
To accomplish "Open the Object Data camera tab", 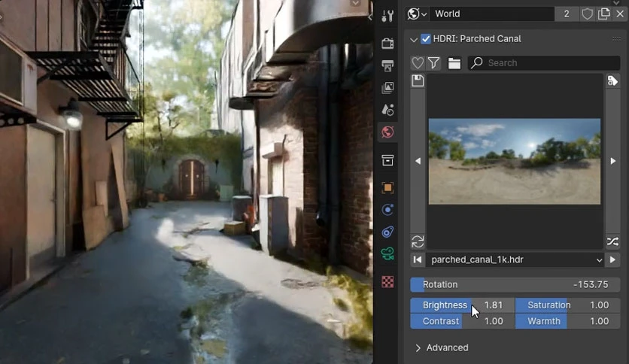I will coord(387,253).
